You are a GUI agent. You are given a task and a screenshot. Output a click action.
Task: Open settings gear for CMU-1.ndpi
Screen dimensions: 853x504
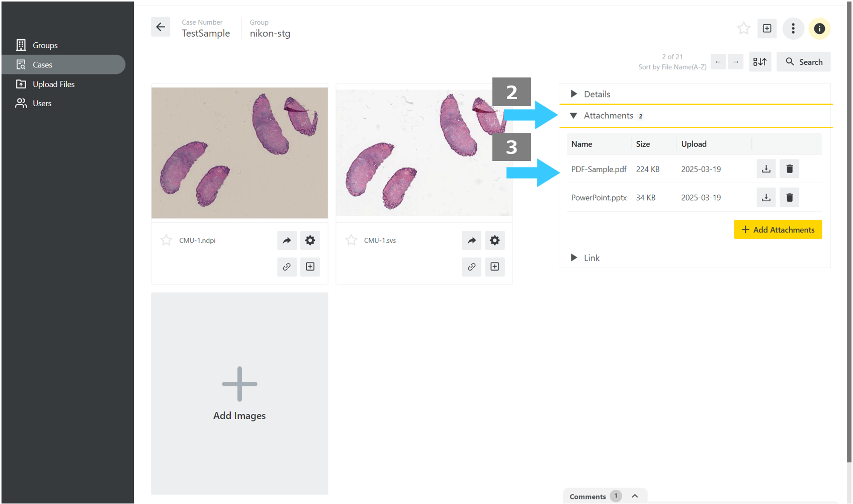point(310,240)
